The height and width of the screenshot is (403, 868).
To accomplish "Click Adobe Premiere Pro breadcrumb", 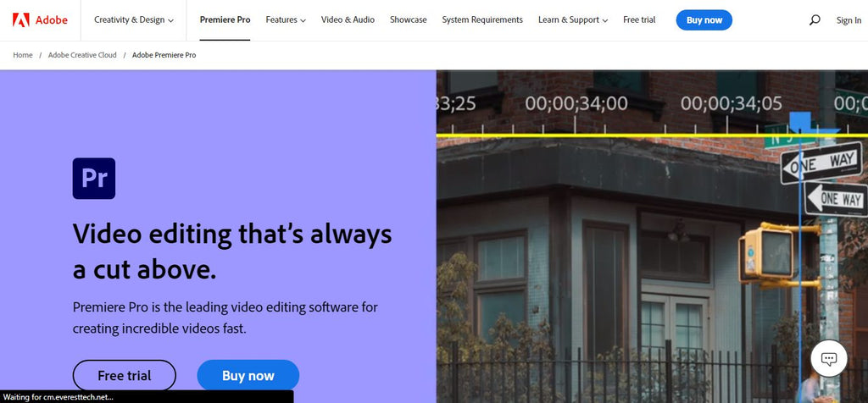I will (x=164, y=55).
